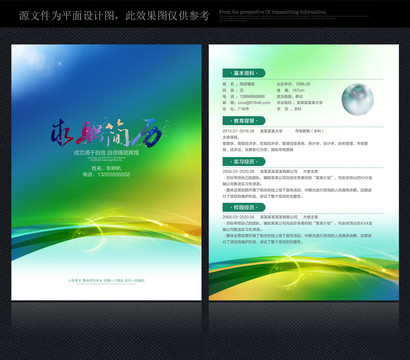
Task: Click the 2013.07-2016.06 education date entry
Action: point(238,131)
